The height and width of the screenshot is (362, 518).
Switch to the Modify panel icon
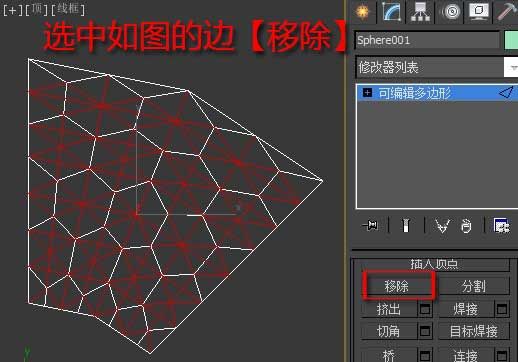pos(392,12)
